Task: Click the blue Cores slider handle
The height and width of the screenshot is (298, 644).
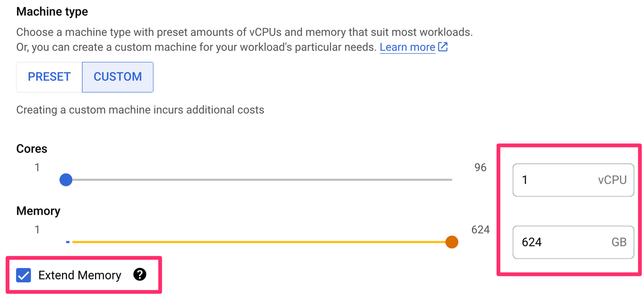Action: pyautogui.click(x=65, y=179)
